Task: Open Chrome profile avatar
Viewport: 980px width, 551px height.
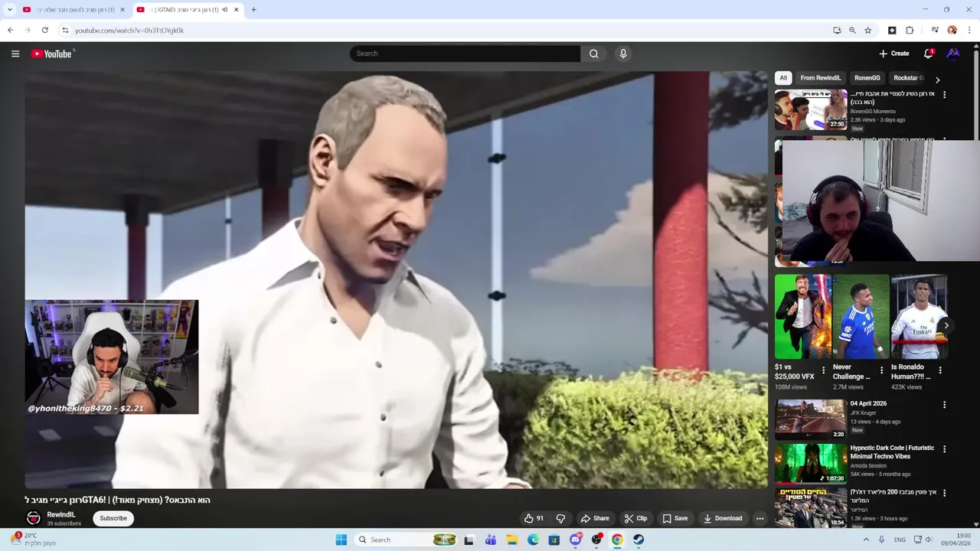Action: [x=952, y=31]
